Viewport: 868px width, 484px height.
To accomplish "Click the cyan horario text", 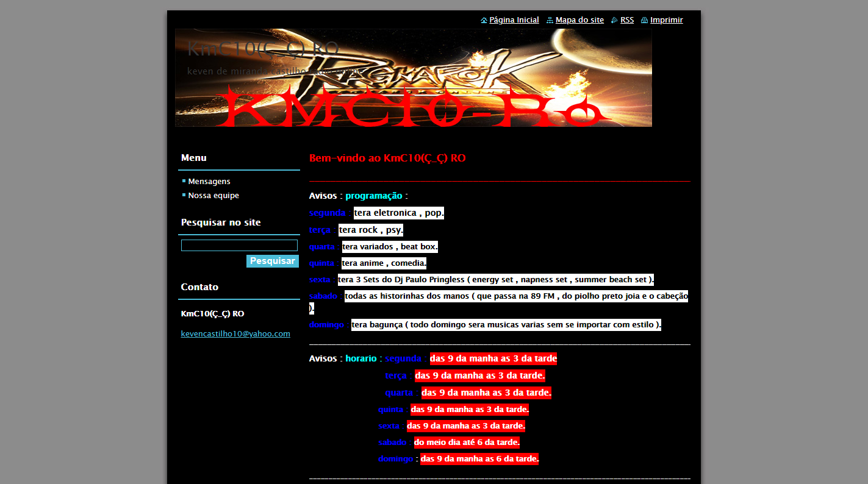I will click(x=360, y=358).
